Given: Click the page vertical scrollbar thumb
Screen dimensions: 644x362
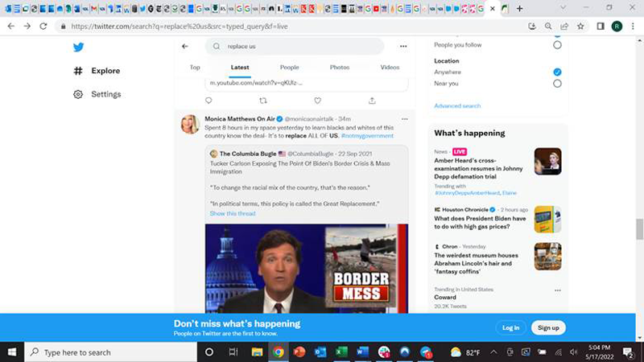Looking at the screenshot, I should tap(639, 229).
